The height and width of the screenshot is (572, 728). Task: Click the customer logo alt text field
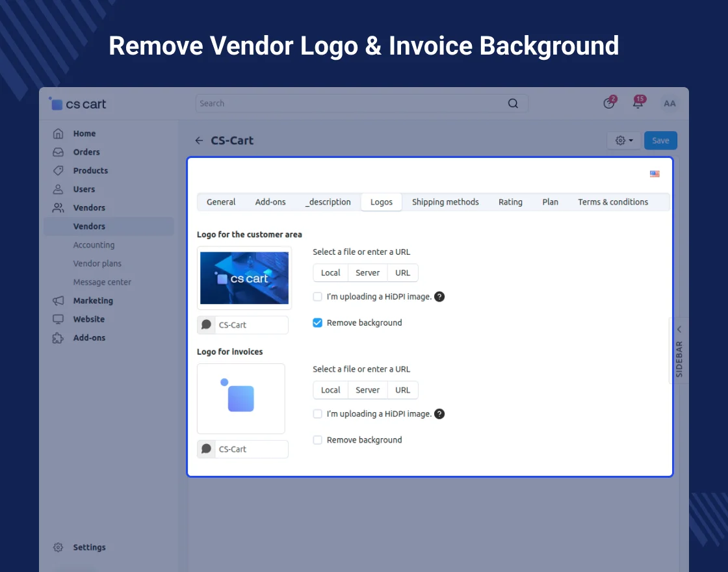[251, 325]
